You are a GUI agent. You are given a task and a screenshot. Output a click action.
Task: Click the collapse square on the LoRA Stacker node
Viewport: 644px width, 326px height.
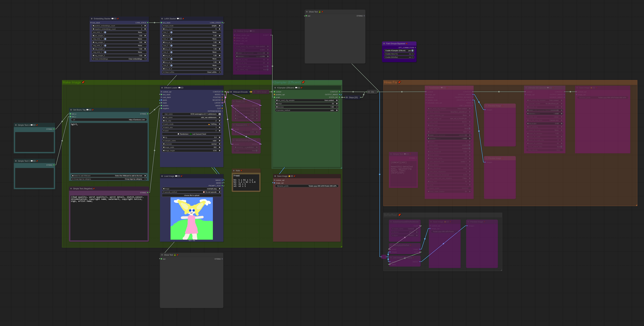point(162,19)
